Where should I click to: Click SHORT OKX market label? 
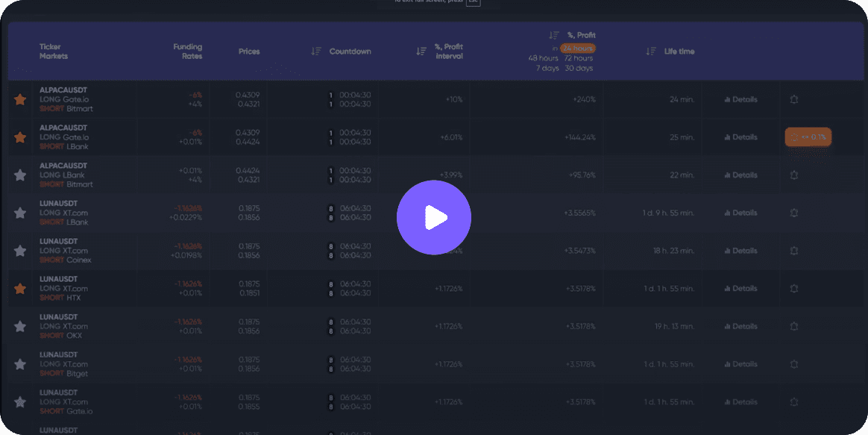pyautogui.click(x=60, y=336)
